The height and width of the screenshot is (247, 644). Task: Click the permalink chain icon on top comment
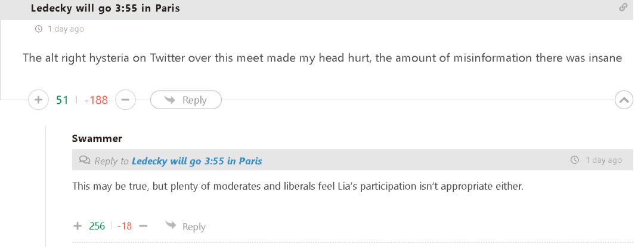(623, 8)
